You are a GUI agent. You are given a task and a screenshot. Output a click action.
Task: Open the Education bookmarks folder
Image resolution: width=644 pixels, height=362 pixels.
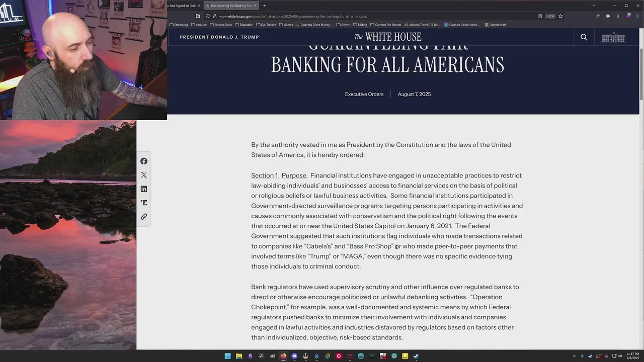click(244, 25)
